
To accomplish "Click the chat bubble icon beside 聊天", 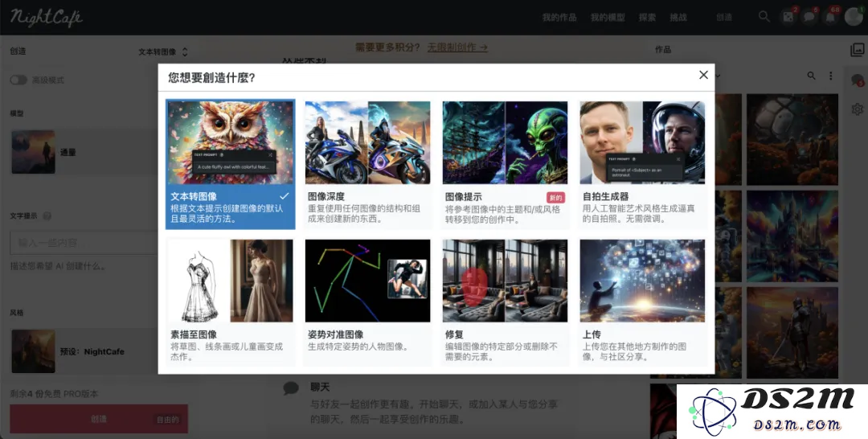I will coord(291,388).
